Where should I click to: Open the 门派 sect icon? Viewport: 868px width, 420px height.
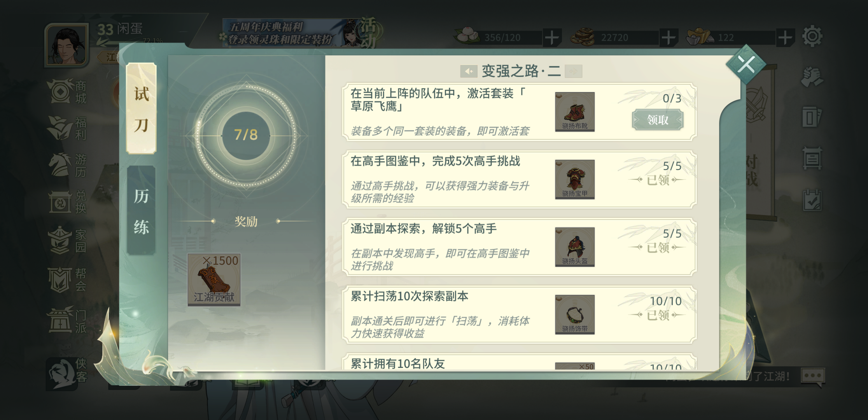click(x=67, y=320)
